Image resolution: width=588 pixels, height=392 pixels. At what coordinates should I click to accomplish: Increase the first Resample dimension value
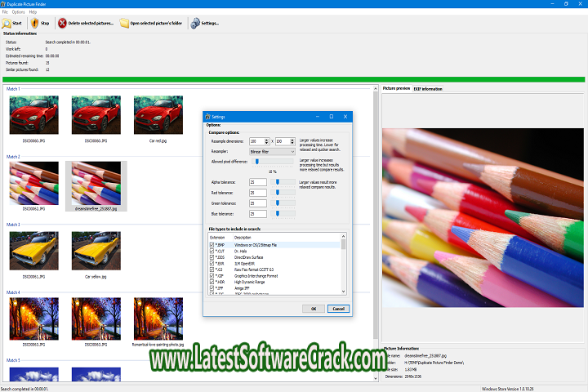(x=266, y=140)
